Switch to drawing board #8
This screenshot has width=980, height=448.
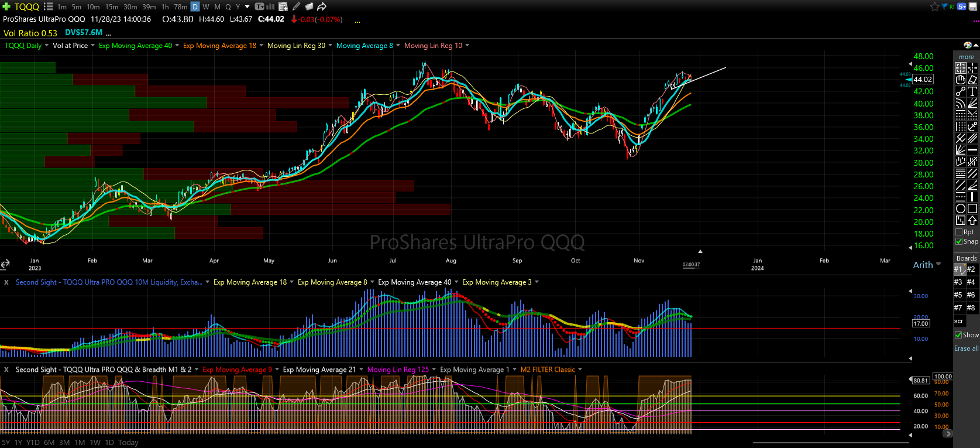click(971, 308)
